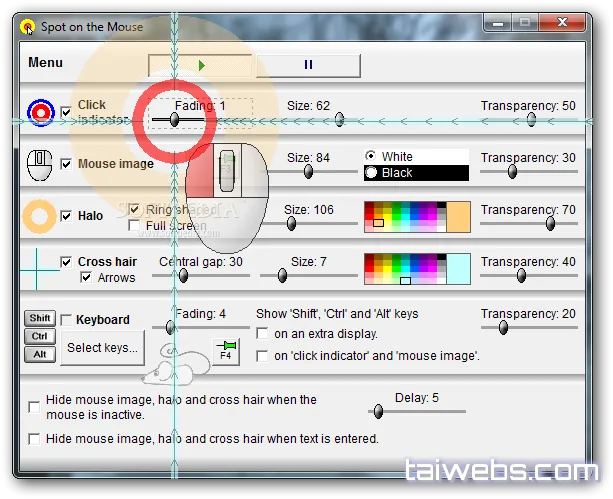The width and height of the screenshot is (613, 499).
Task: Click the cross hair's light cyan color swatch
Action: point(459,269)
